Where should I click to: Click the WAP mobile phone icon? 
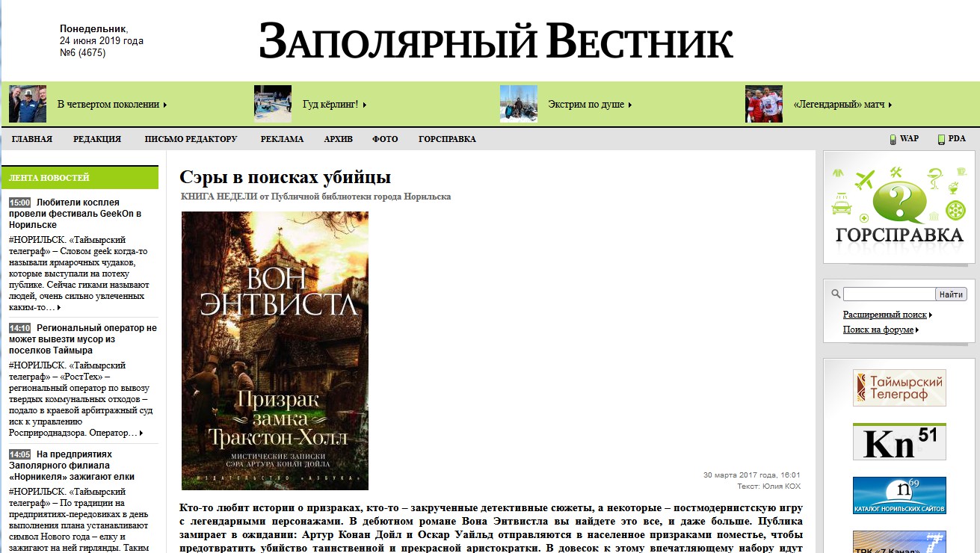pos(893,139)
